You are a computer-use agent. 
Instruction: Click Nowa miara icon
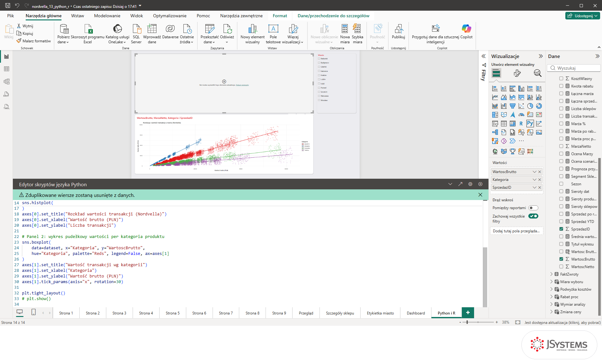tap(345, 34)
